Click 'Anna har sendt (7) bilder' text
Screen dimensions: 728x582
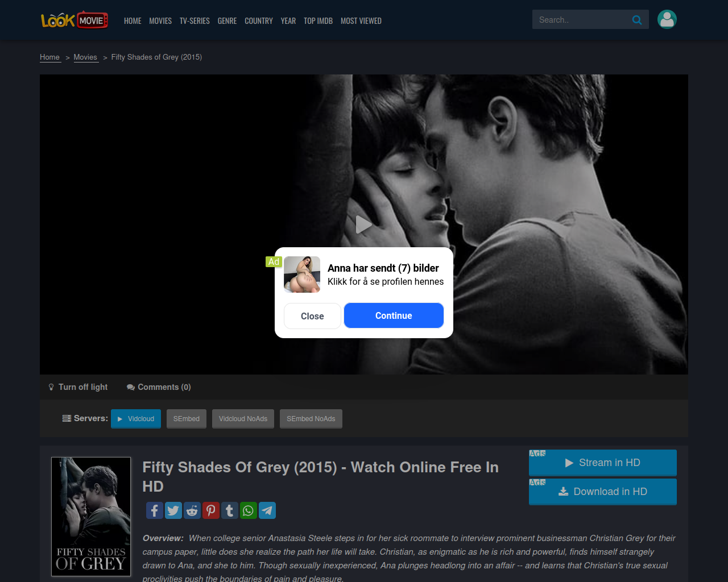(x=383, y=268)
